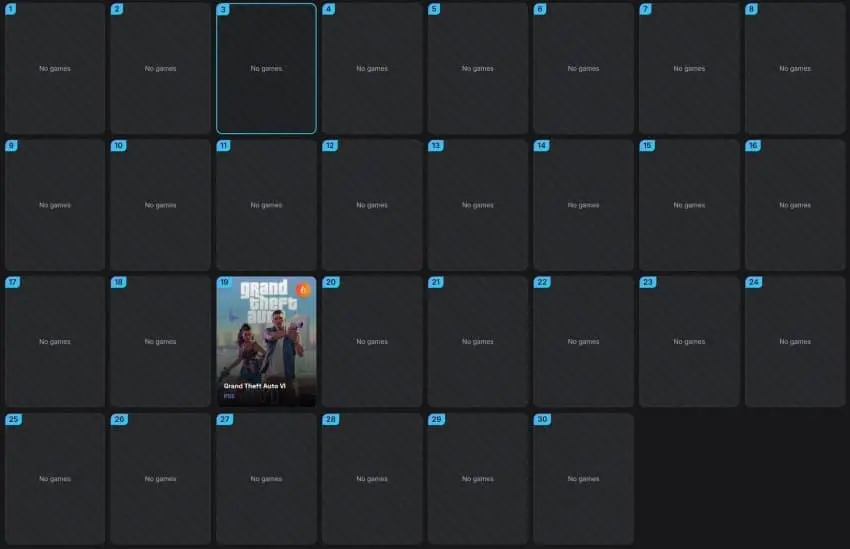Select the day 26 No games card
The width and height of the screenshot is (850, 549).
click(160, 479)
